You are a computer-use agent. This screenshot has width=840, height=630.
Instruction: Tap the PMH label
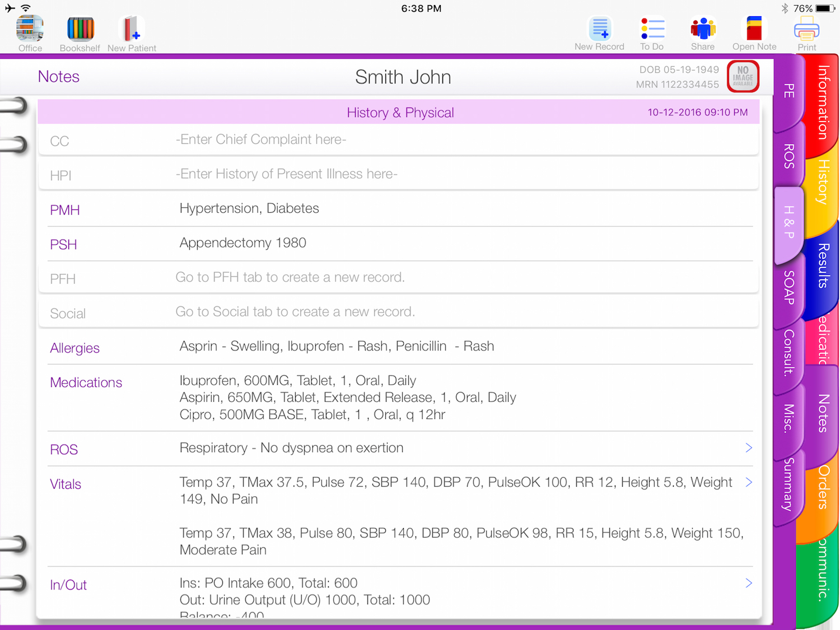click(65, 210)
